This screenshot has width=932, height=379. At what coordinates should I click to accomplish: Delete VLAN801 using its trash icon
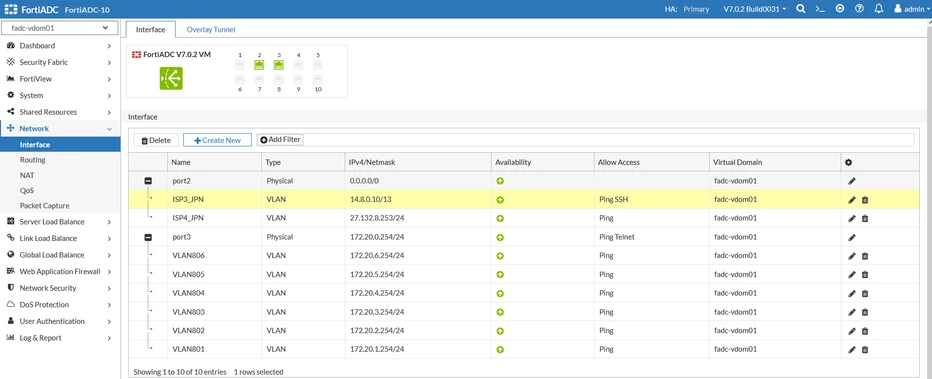tap(865, 349)
